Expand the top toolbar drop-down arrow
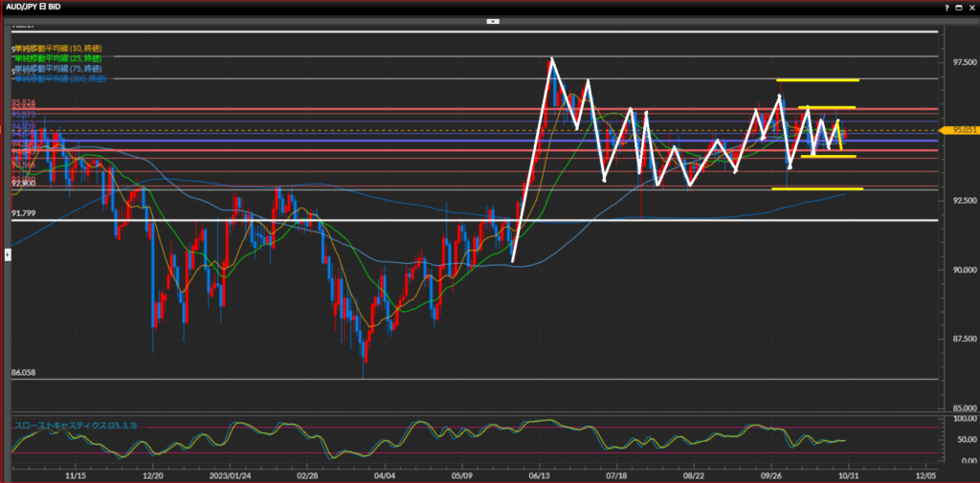The image size is (980, 483). pos(493,20)
